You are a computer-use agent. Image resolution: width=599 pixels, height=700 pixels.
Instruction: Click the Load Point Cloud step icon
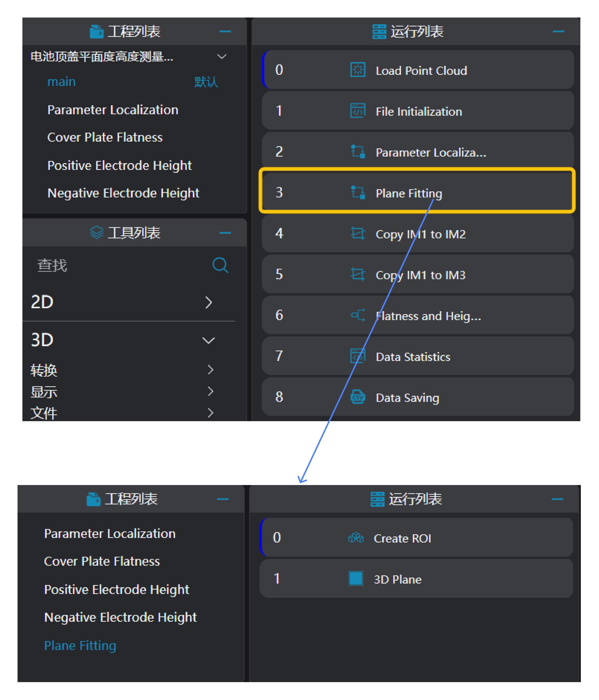click(357, 70)
